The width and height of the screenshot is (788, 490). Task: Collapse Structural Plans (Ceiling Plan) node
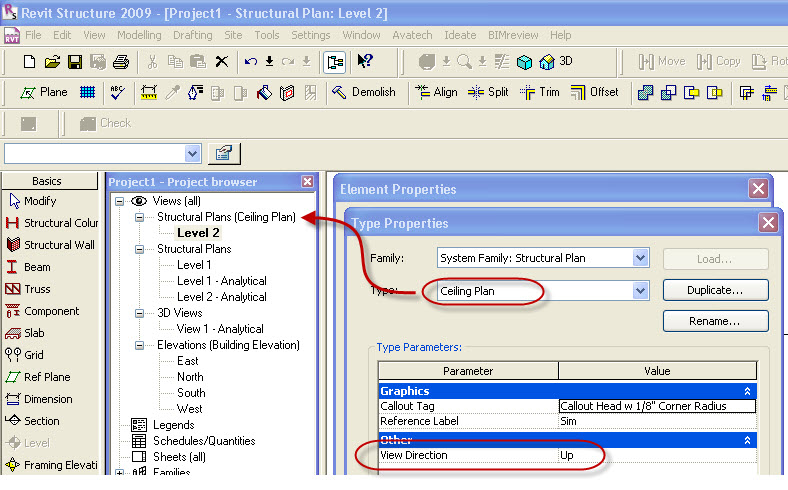[x=139, y=217]
